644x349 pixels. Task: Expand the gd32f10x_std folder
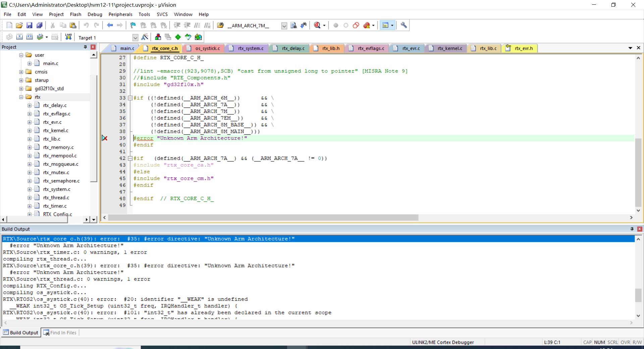point(21,89)
